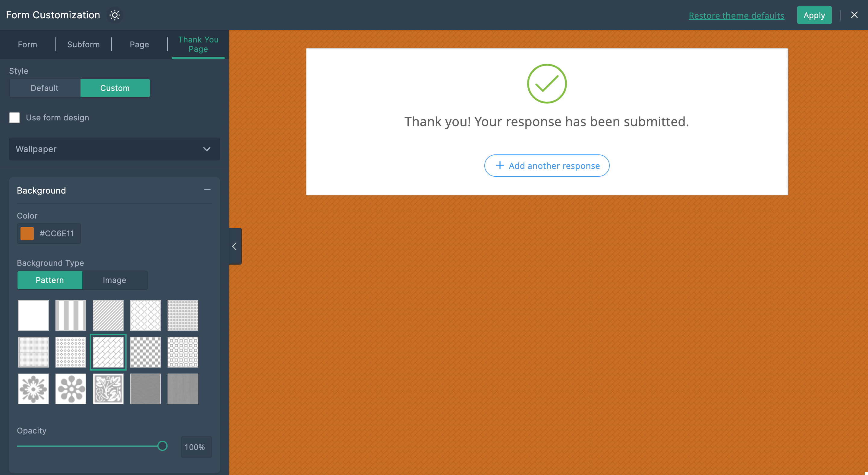Select the Custom style toggle
The width and height of the screenshot is (868, 475).
pos(115,88)
